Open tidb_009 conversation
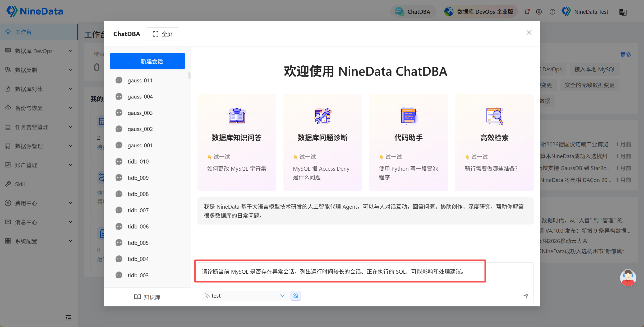 click(x=148, y=178)
